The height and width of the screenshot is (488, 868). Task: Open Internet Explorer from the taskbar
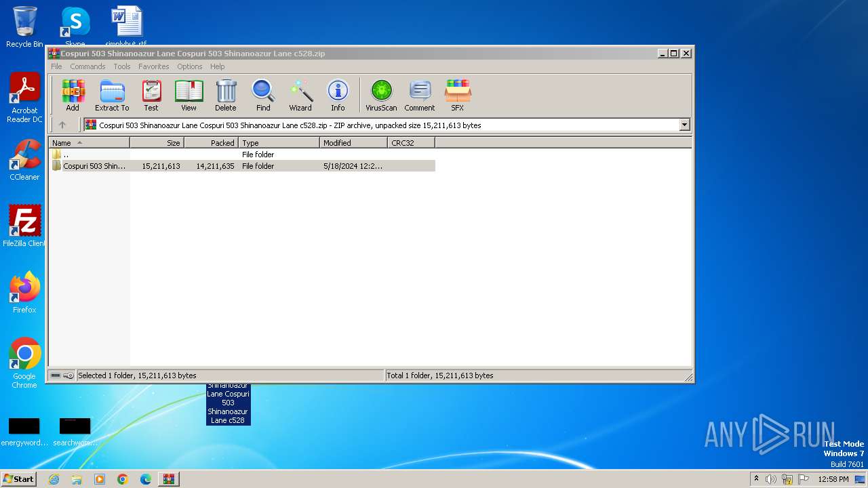54,479
